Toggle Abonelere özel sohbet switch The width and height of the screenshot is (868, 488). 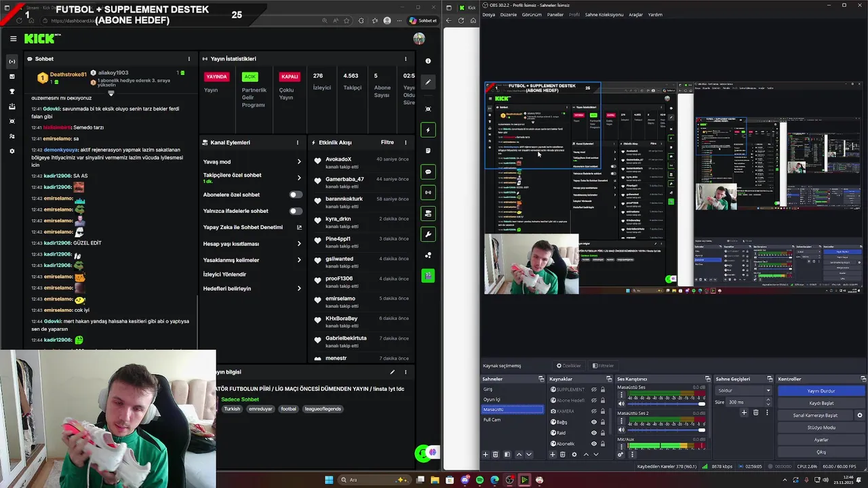tap(296, 195)
